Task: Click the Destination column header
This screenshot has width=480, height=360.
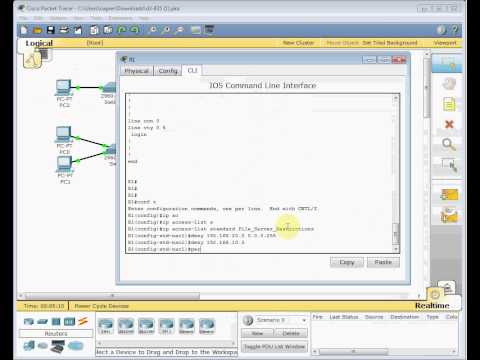Action: tap(404, 317)
